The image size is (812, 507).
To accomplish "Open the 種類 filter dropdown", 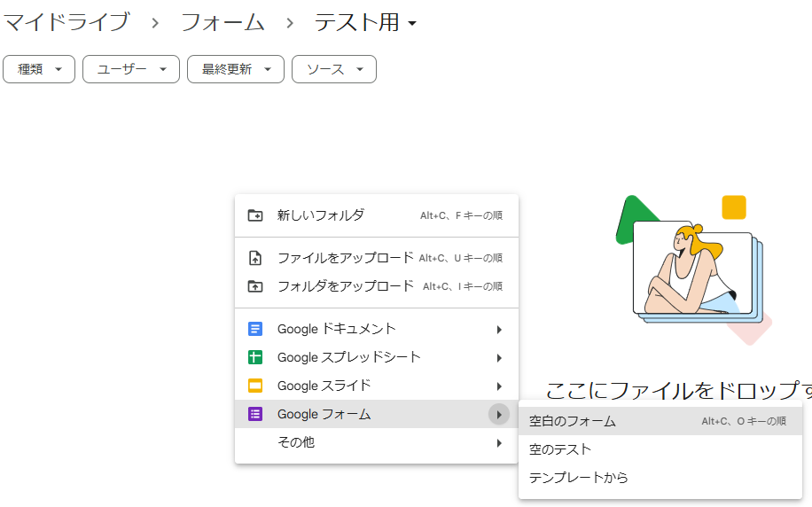I will coord(39,69).
